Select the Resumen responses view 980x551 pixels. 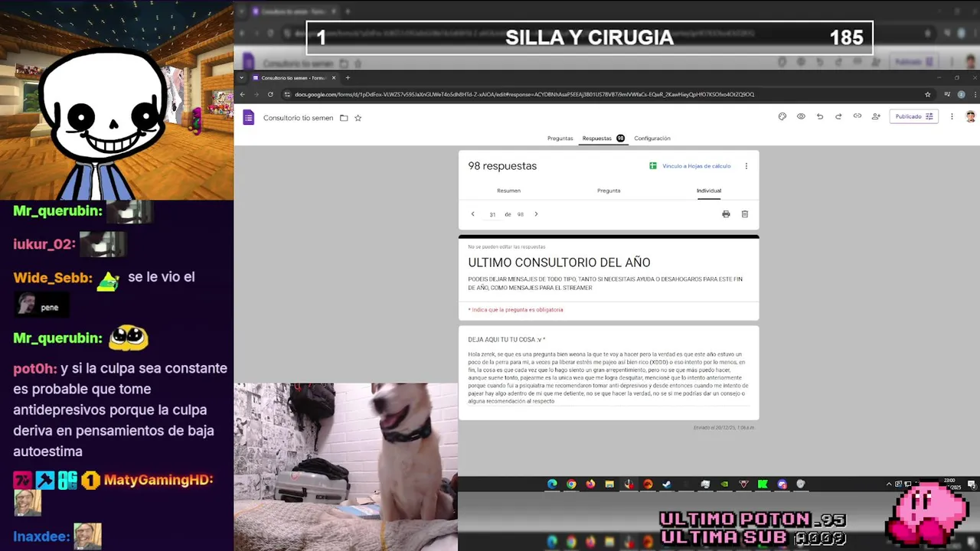509,191
